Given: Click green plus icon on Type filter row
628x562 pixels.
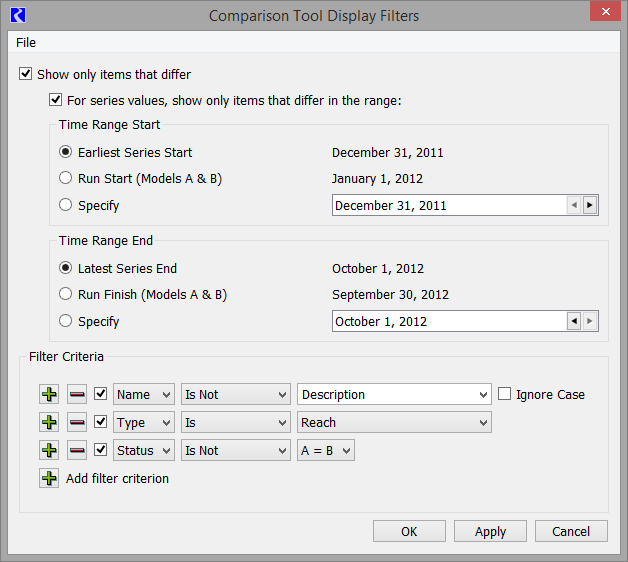Looking at the screenshot, I should click(x=49, y=423).
